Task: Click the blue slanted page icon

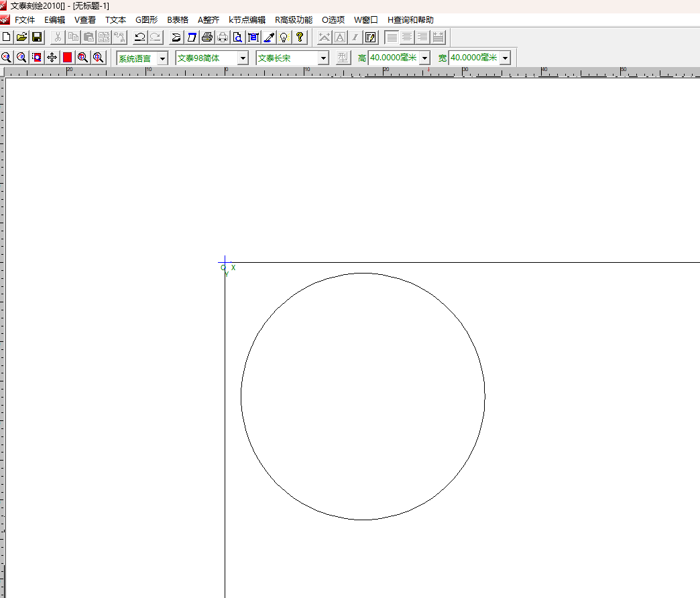Action: (192, 37)
